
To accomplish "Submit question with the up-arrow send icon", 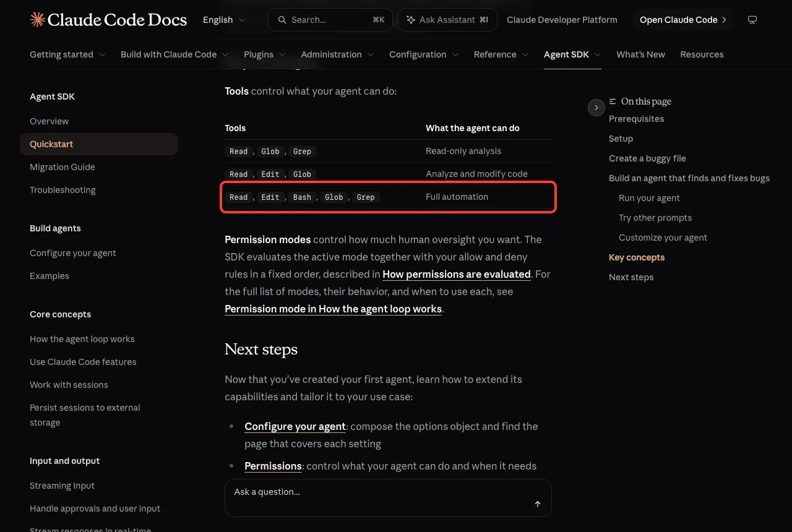I will tap(538, 504).
